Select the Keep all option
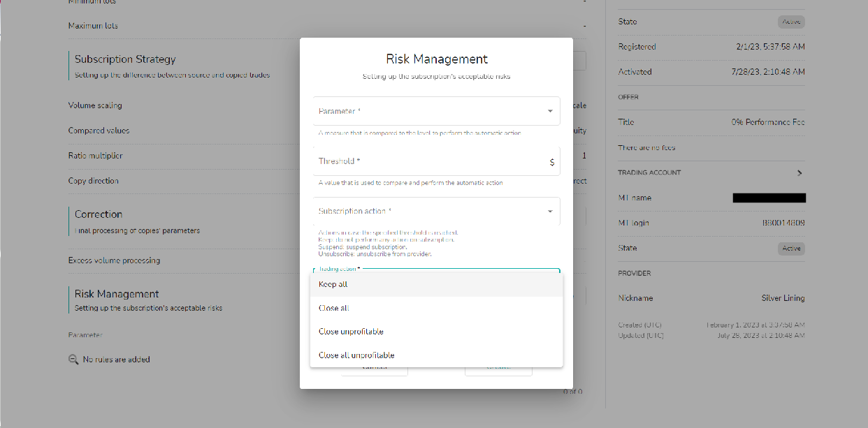 pos(436,284)
